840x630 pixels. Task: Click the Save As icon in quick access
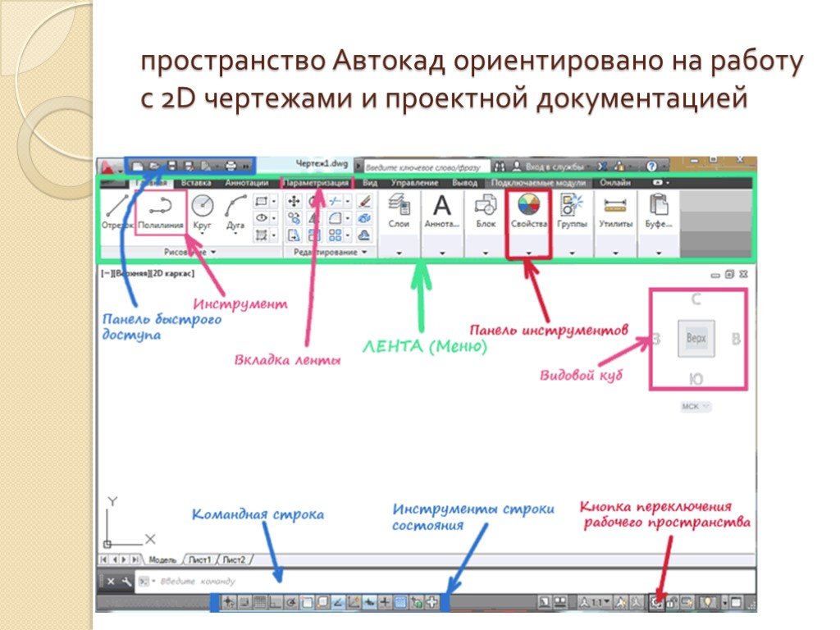click(x=189, y=166)
